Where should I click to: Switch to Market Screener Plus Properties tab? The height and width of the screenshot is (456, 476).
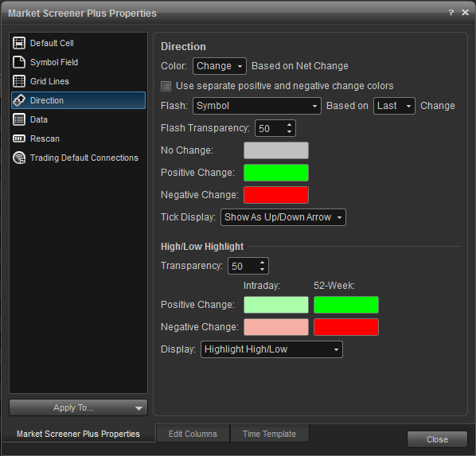[x=78, y=434]
